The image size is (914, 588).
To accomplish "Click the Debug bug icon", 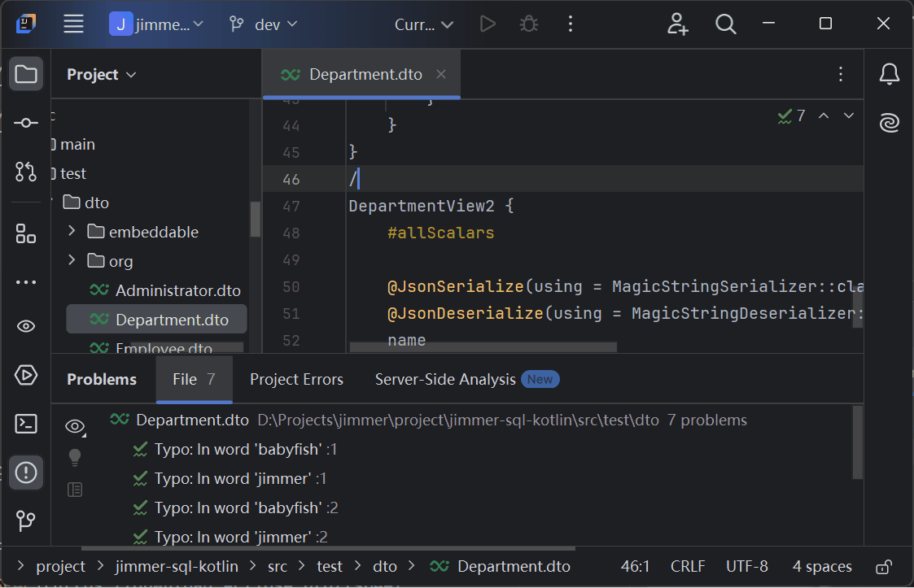I will tap(529, 24).
